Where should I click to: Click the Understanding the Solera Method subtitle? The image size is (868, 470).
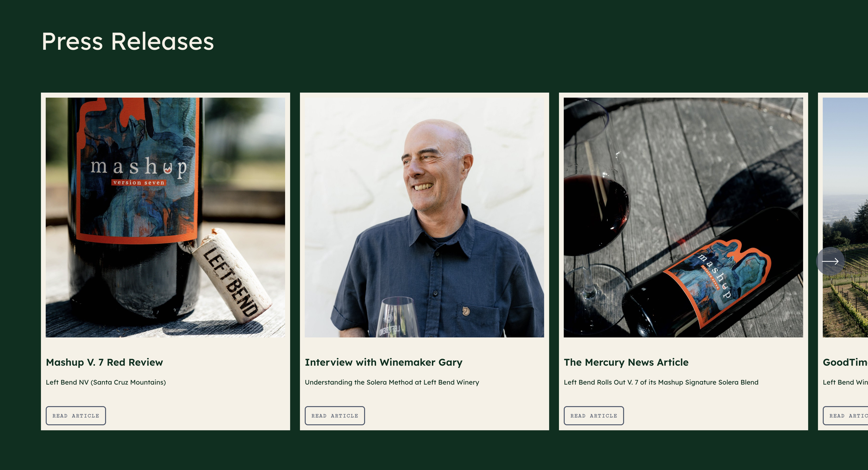coord(392,382)
